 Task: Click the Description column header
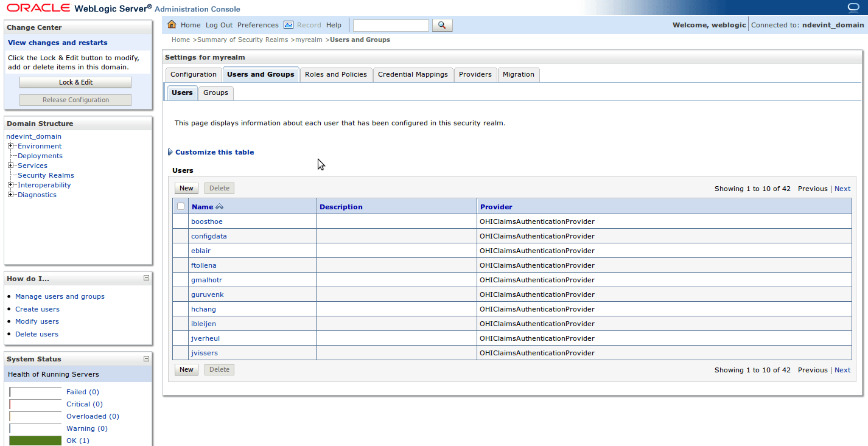click(341, 207)
